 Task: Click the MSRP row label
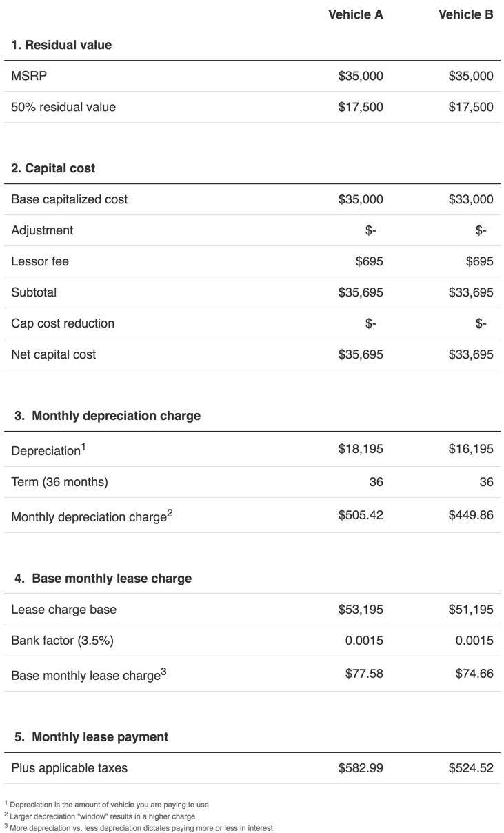point(29,76)
